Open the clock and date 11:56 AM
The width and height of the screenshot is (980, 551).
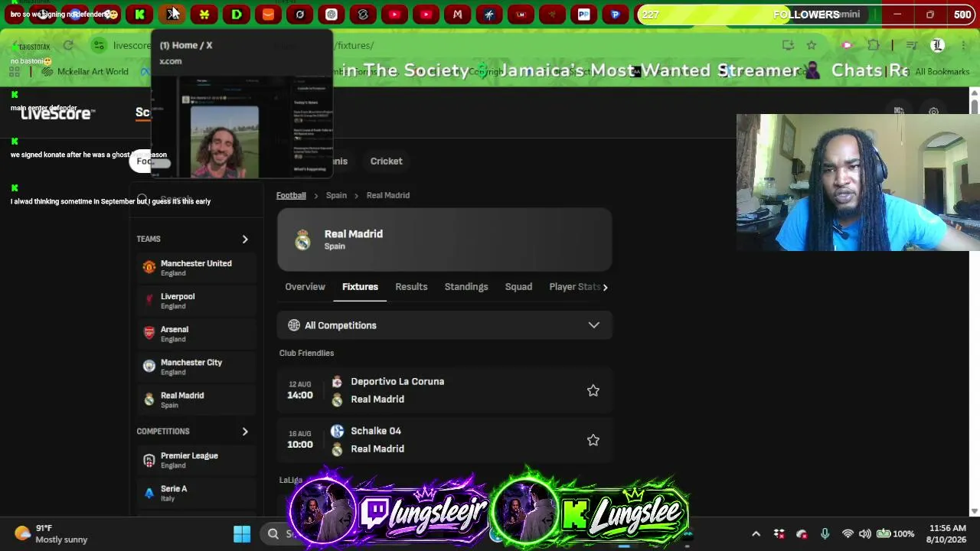pyautogui.click(x=947, y=533)
